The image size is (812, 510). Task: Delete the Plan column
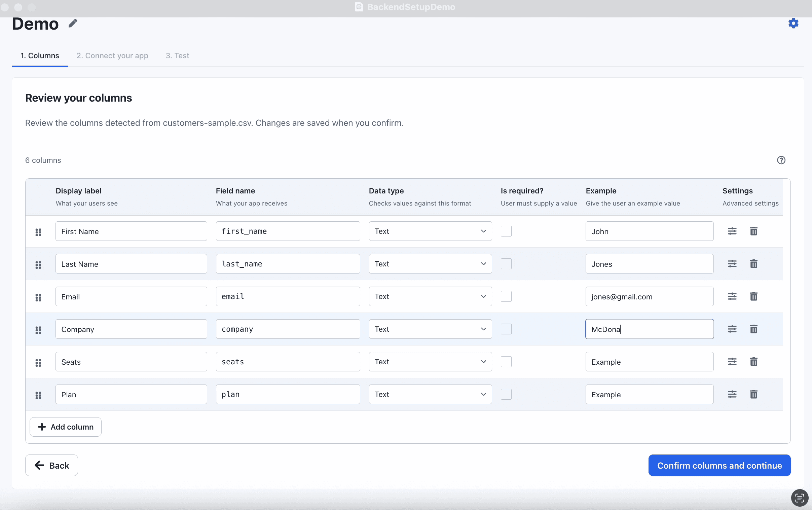point(753,394)
